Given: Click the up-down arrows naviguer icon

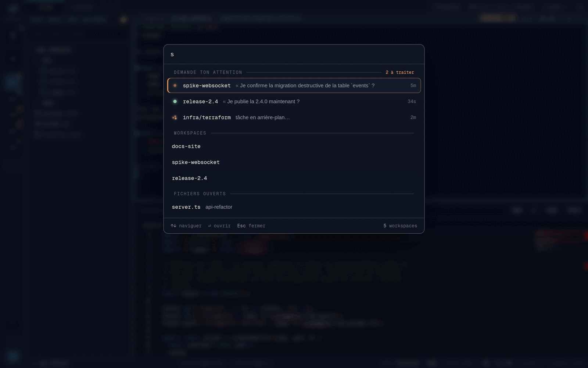Looking at the screenshot, I should [173, 226].
